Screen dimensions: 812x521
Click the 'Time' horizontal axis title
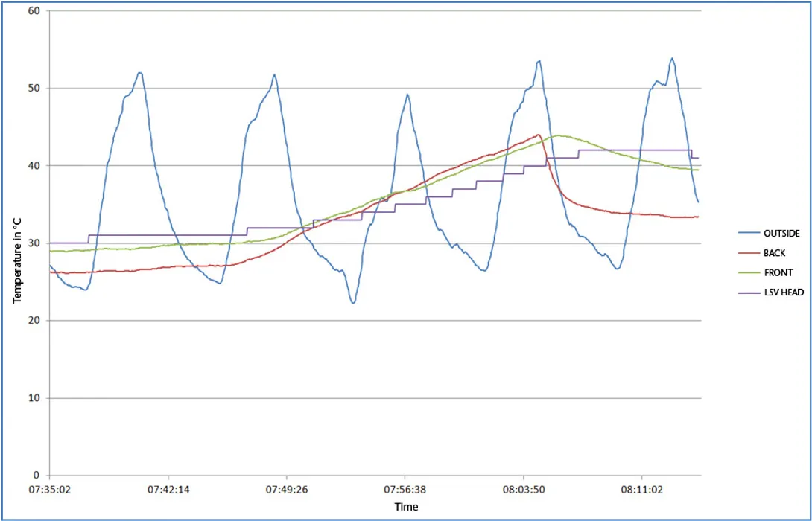pyautogui.click(x=406, y=507)
